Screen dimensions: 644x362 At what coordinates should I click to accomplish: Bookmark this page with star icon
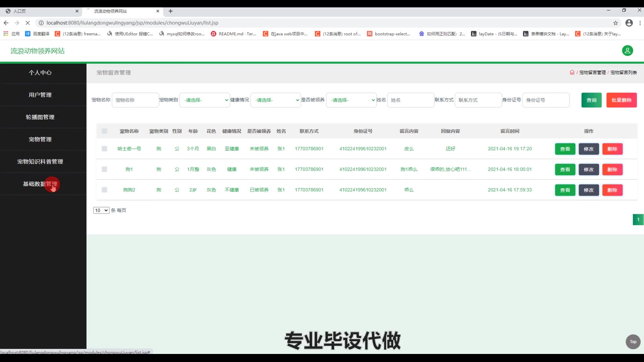tap(615, 23)
